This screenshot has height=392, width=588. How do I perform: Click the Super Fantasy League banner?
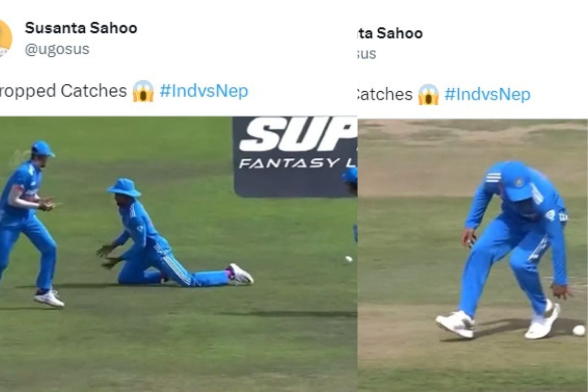[x=294, y=157]
